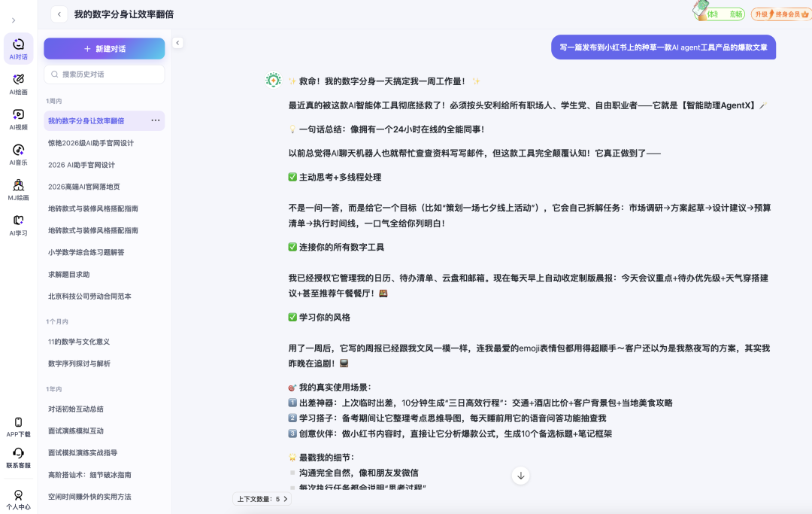Click the 1年内 group label
812x514 pixels.
pos(54,389)
